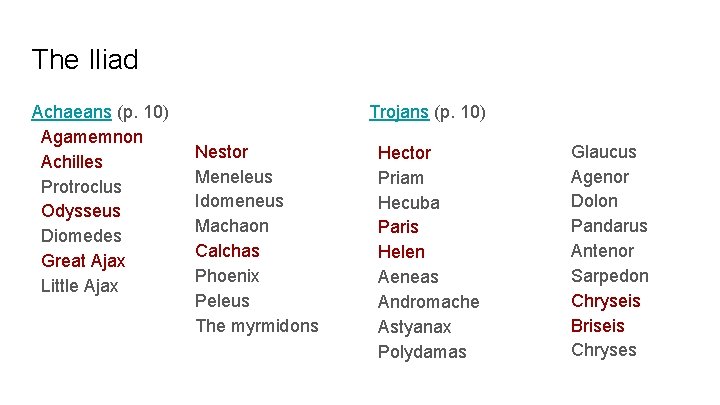Select Polydamas at column bottom

tap(422, 352)
